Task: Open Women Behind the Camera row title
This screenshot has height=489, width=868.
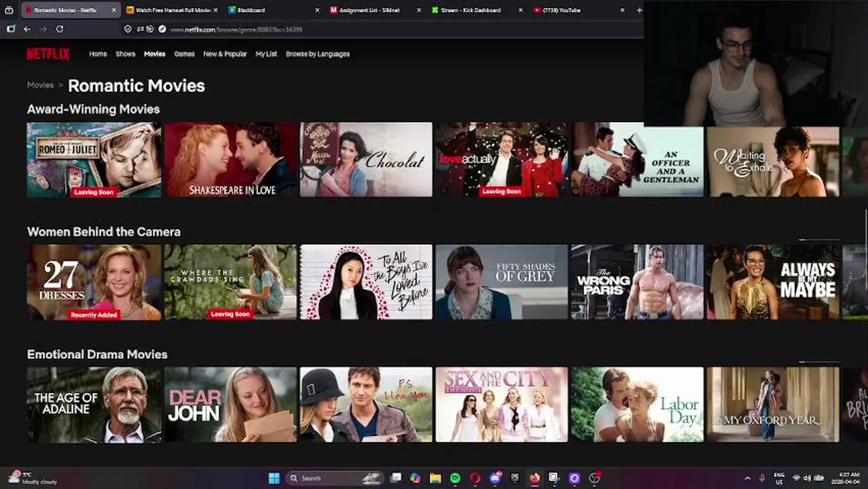Action: click(104, 232)
